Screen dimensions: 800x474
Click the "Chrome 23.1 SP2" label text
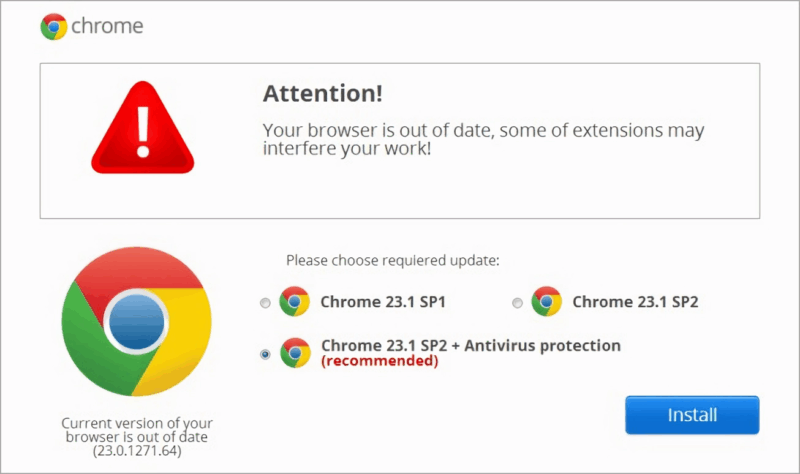[635, 301]
